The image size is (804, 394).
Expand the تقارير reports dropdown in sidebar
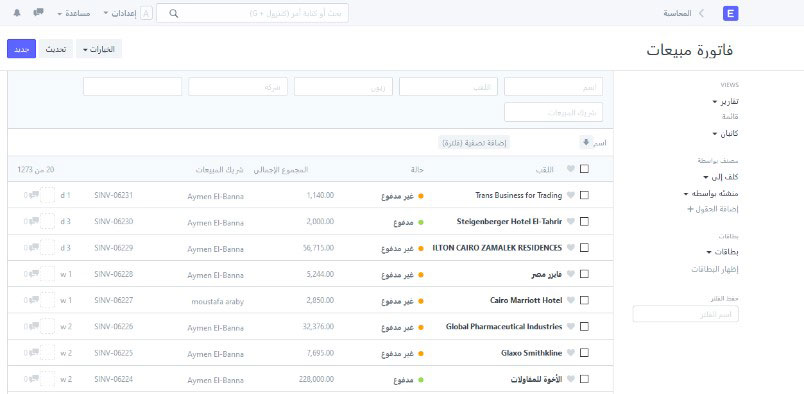pos(725,102)
